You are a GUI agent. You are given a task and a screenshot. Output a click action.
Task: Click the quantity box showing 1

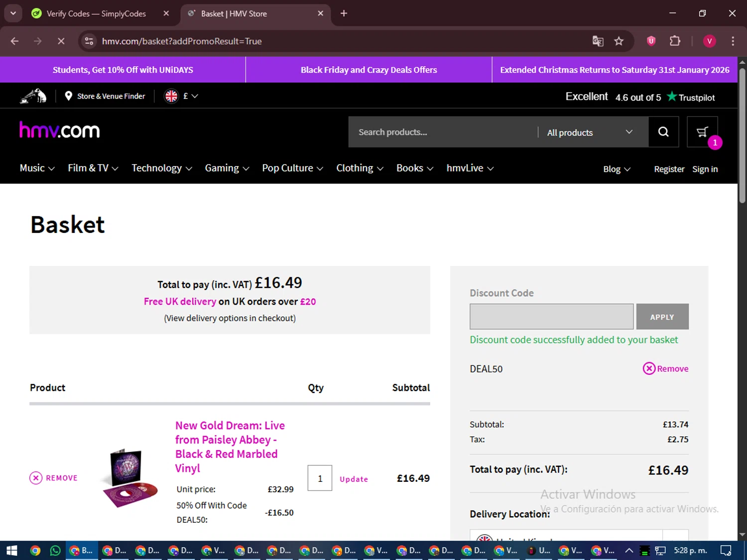click(320, 478)
